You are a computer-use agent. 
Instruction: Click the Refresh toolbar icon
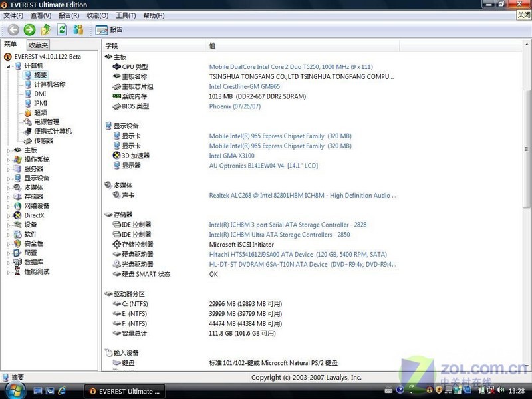click(x=62, y=29)
